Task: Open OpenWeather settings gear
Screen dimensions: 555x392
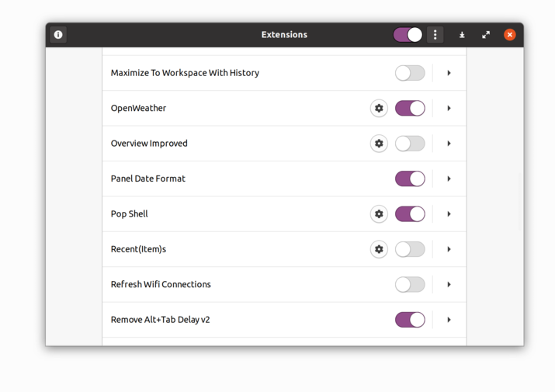Action: point(379,109)
